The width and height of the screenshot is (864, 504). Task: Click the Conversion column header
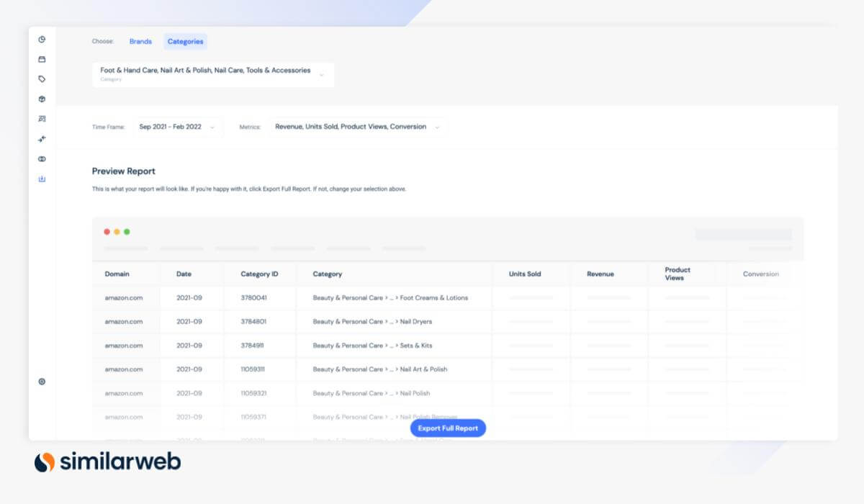pyautogui.click(x=761, y=274)
